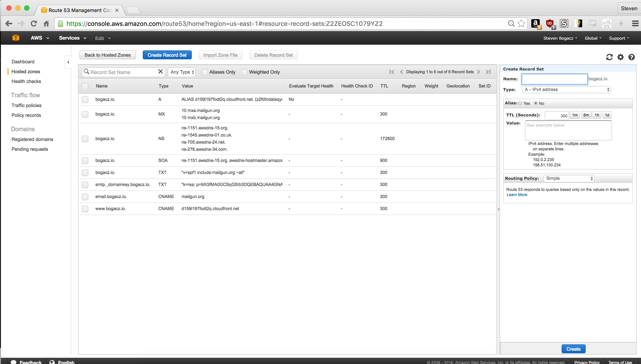Open Policy records in sidebar

click(26, 115)
